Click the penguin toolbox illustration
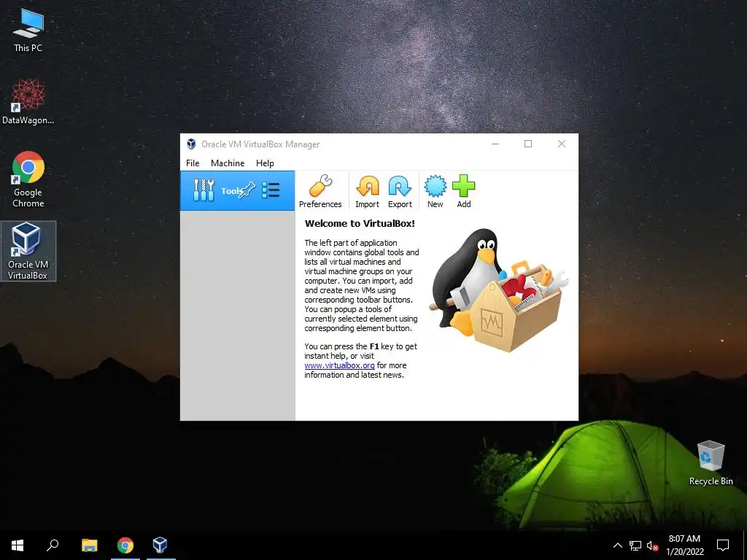The width and height of the screenshot is (747, 560). 499,290
